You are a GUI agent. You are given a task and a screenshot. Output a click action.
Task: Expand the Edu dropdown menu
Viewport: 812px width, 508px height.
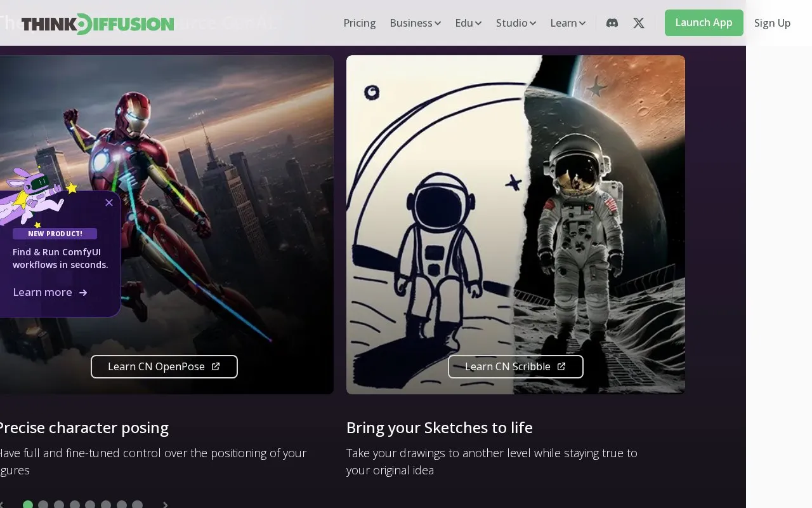(468, 23)
